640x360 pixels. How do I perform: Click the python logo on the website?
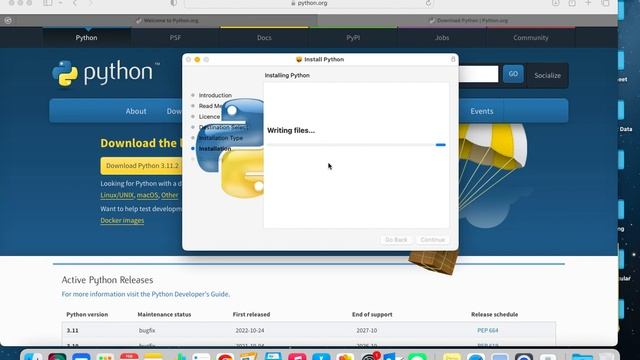tap(105, 73)
